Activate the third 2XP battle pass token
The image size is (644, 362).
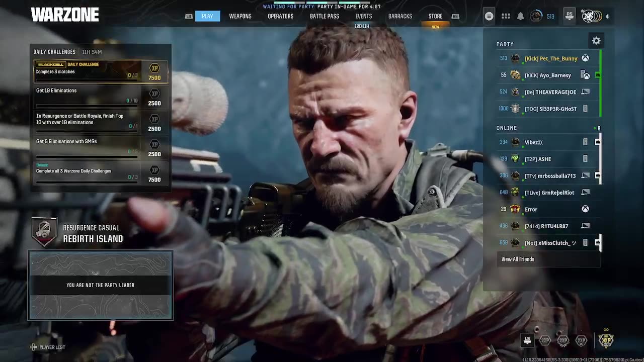coord(581,340)
